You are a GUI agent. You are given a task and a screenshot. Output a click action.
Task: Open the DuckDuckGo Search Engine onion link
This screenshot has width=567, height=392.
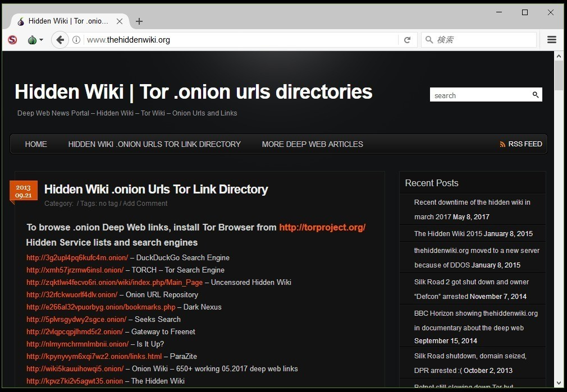pyautogui.click(x=77, y=257)
